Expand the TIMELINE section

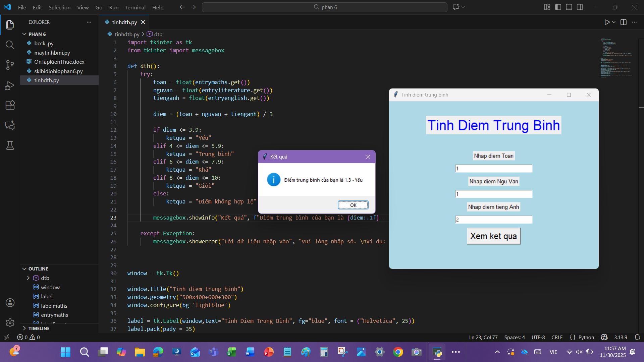[x=39, y=328]
